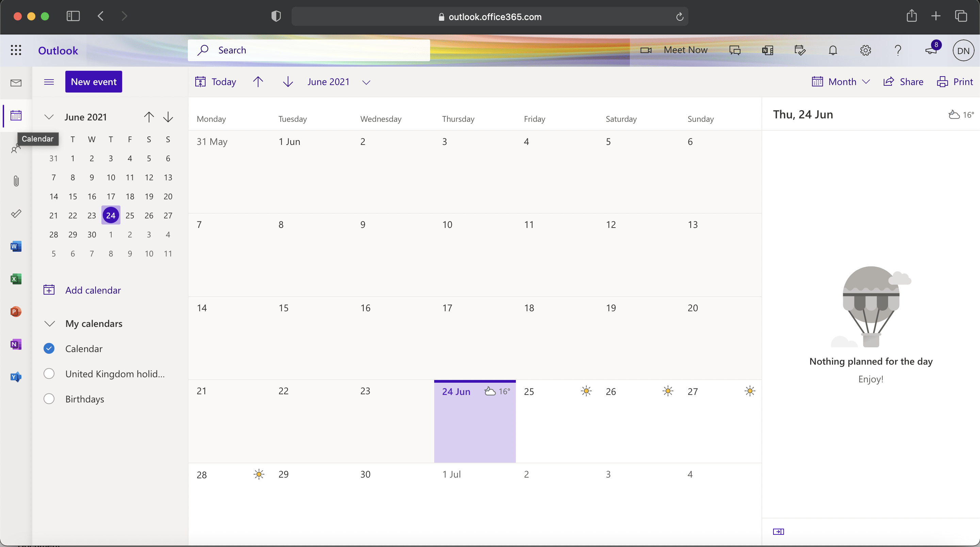980x547 pixels.
Task: Navigate forward using the arrow button
Action: pyautogui.click(x=289, y=82)
